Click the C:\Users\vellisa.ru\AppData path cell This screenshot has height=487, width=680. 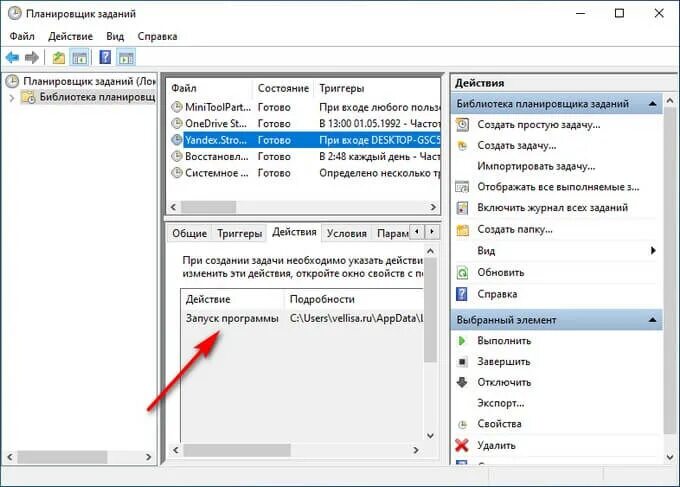356,318
